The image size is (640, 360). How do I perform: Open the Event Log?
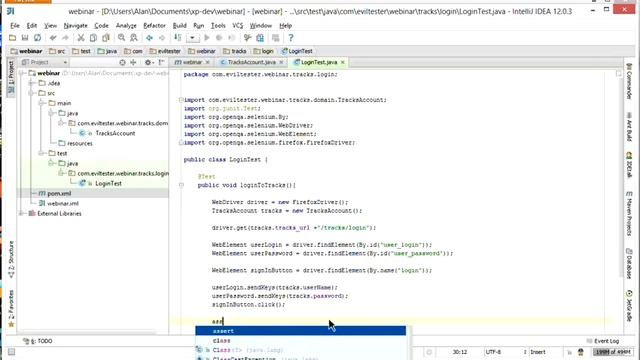(602, 341)
